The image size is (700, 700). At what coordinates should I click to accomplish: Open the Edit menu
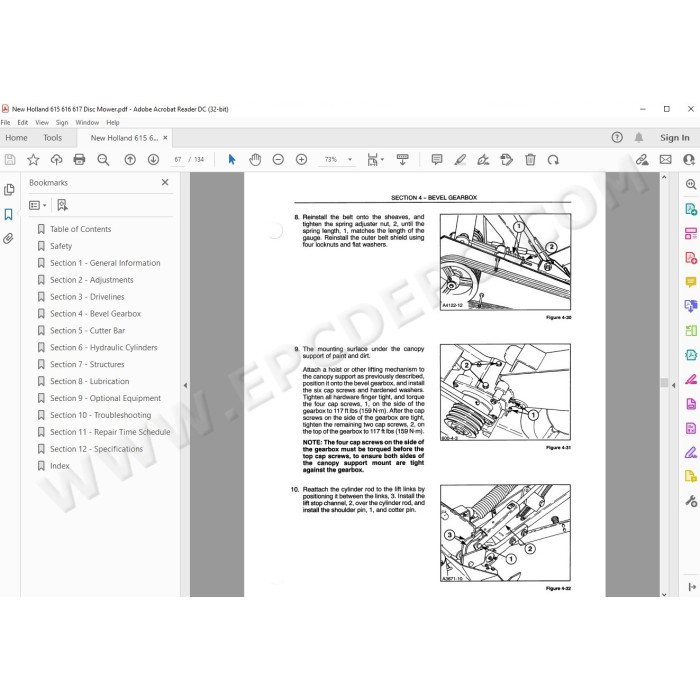pyautogui.click(x=22, y=122)
